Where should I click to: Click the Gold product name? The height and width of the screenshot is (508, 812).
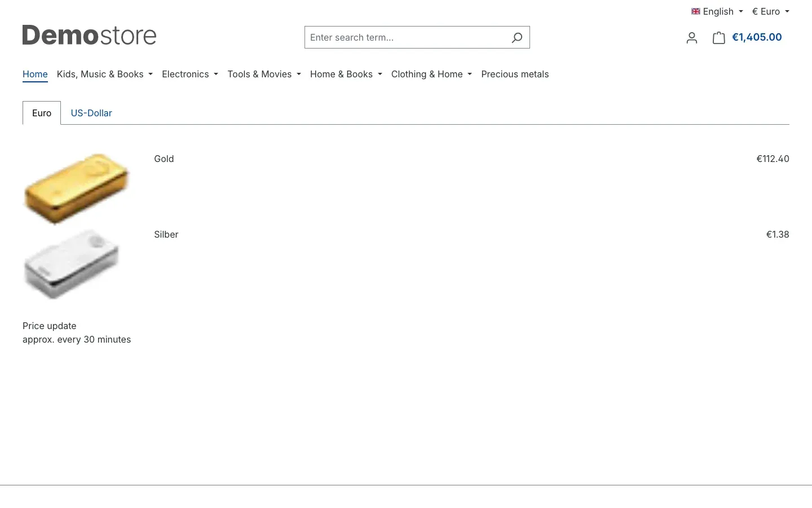164,159
